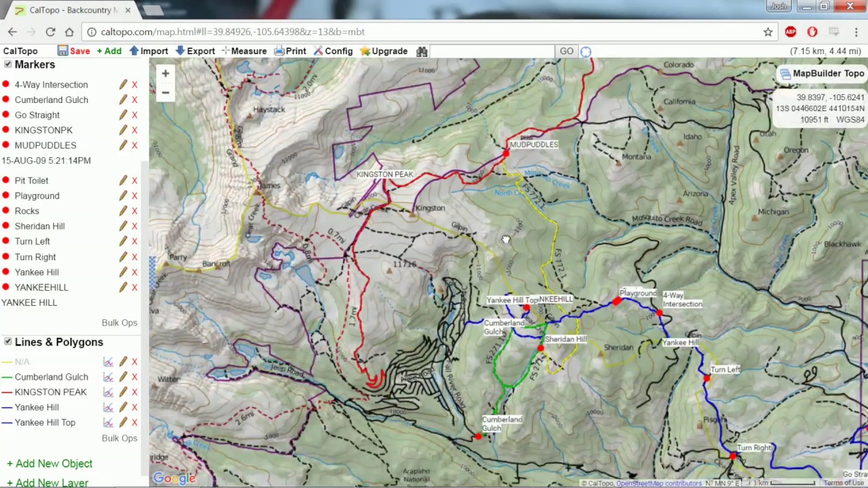Zoom out on the map
868x488 pixels.
165,92
